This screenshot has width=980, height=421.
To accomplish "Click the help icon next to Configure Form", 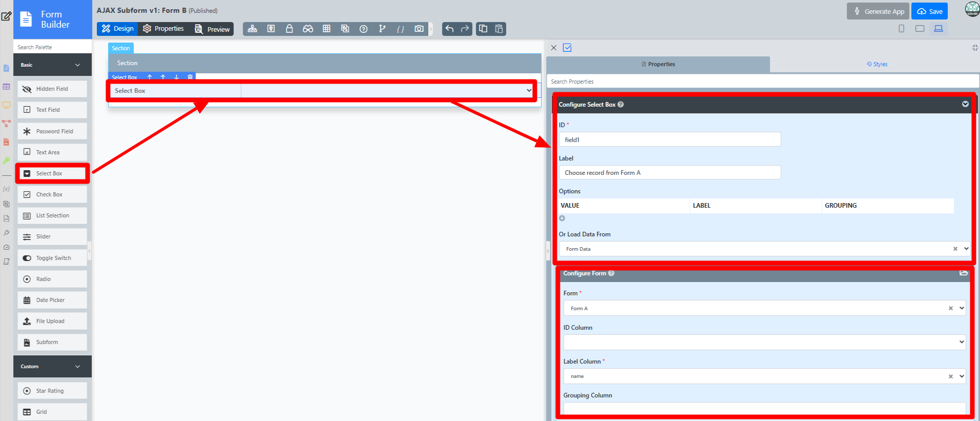I will click(x=611, y=273).
